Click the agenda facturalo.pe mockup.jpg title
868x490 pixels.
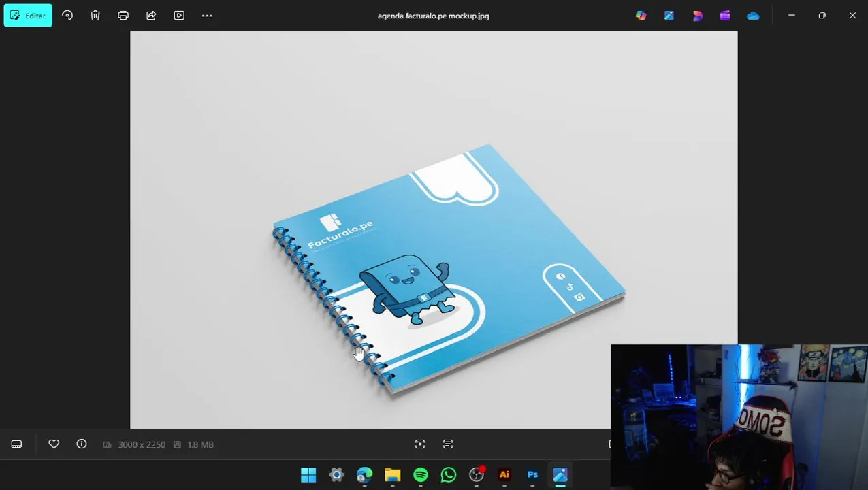tap(433, 16)
